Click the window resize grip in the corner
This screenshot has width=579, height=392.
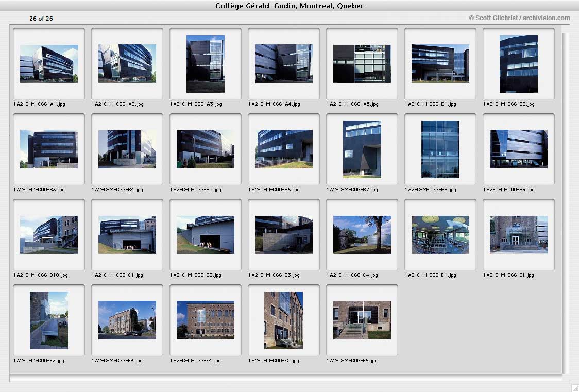[574, 387]
